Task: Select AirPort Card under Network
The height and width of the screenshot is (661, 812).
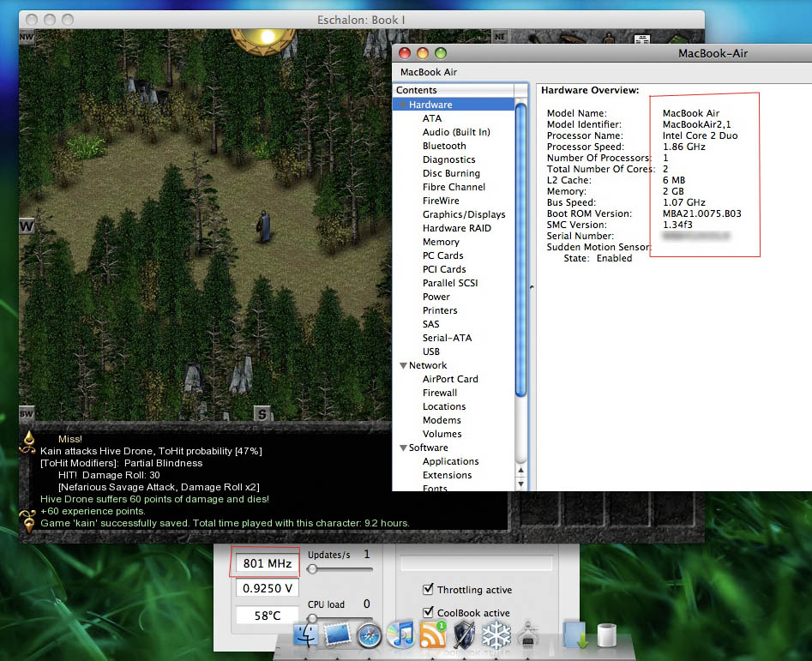Action: tap(450, 379)
